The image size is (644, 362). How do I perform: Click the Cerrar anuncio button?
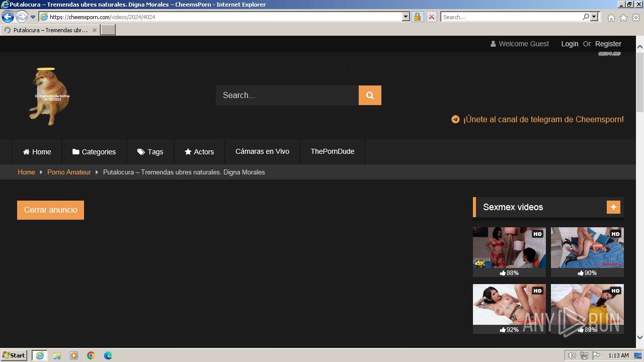click(50, 210)
